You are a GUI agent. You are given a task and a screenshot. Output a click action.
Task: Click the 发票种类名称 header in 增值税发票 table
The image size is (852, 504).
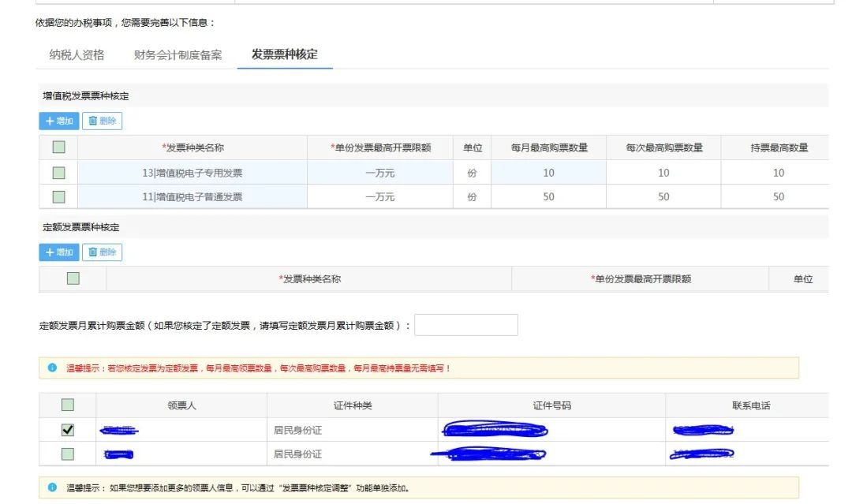pos(192,147)
